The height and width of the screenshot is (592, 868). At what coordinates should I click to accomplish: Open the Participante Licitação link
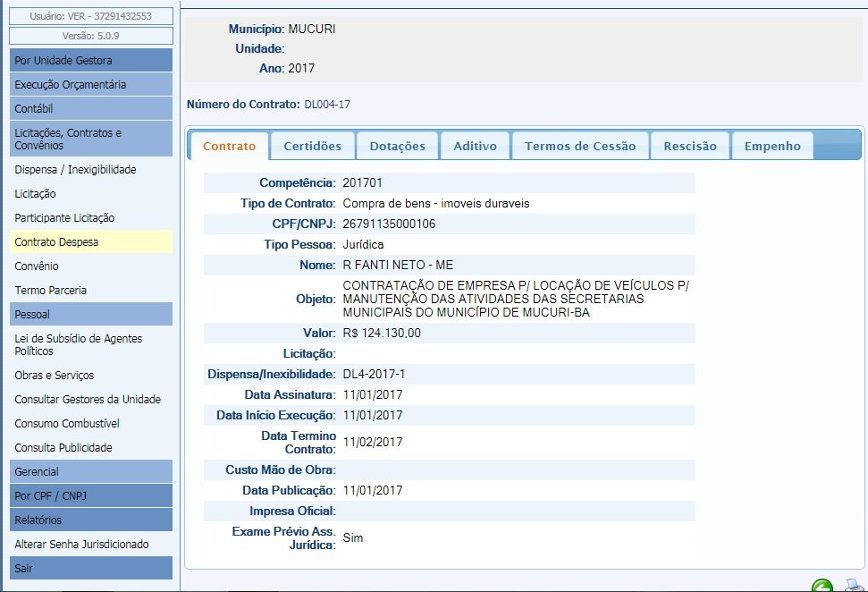(64, 218)
